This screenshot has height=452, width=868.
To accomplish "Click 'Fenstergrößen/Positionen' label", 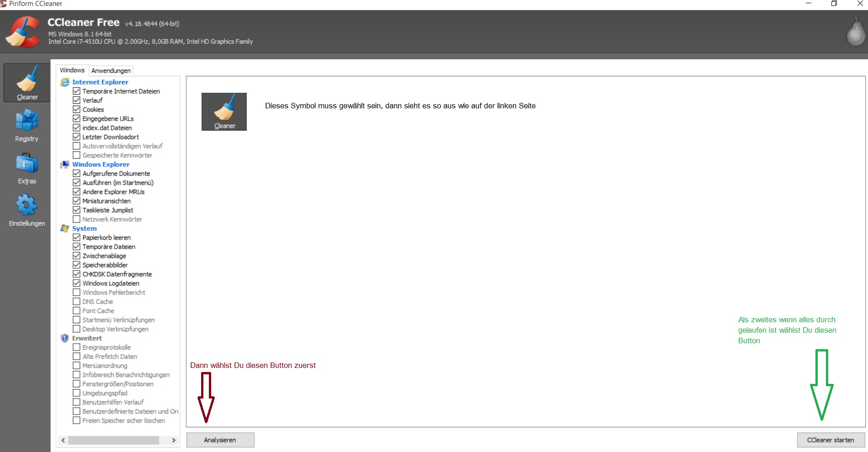I will (118, 384).
